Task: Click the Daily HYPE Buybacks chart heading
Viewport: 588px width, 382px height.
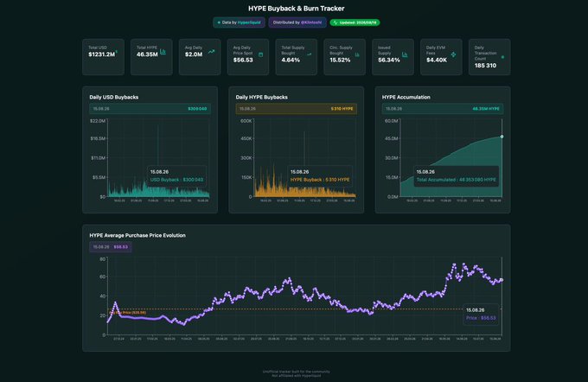Action: tap(262, 97)
